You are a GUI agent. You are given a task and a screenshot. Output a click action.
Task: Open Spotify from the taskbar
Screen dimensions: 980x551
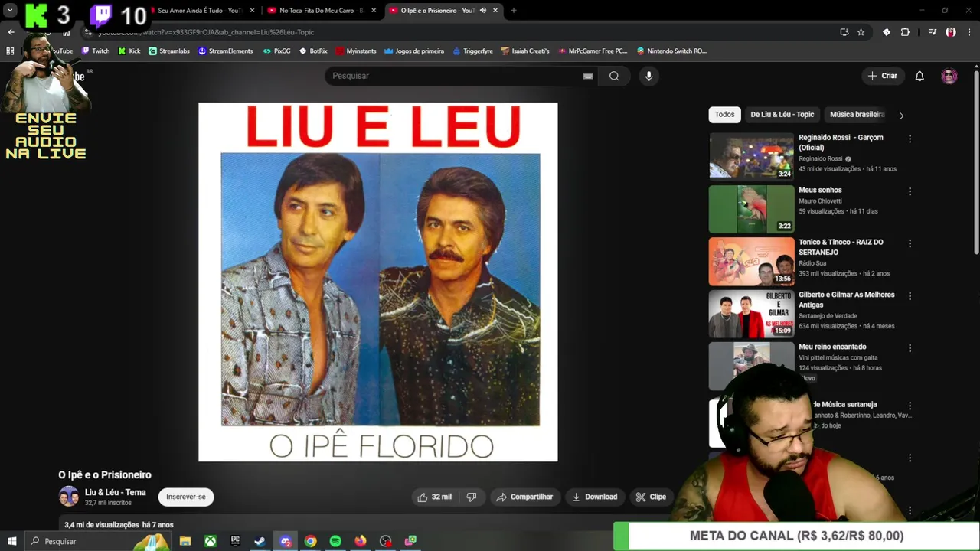(335, 541)
